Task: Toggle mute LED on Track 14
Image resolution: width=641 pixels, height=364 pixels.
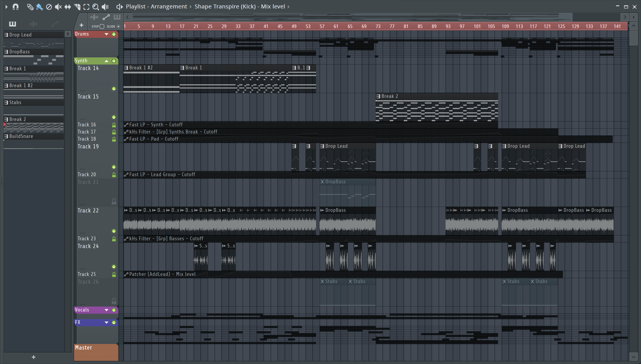Action: (114, 89)
